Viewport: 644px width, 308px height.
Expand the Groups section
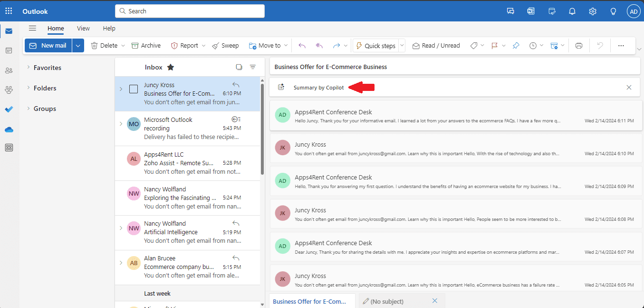(x=29, y=108)
